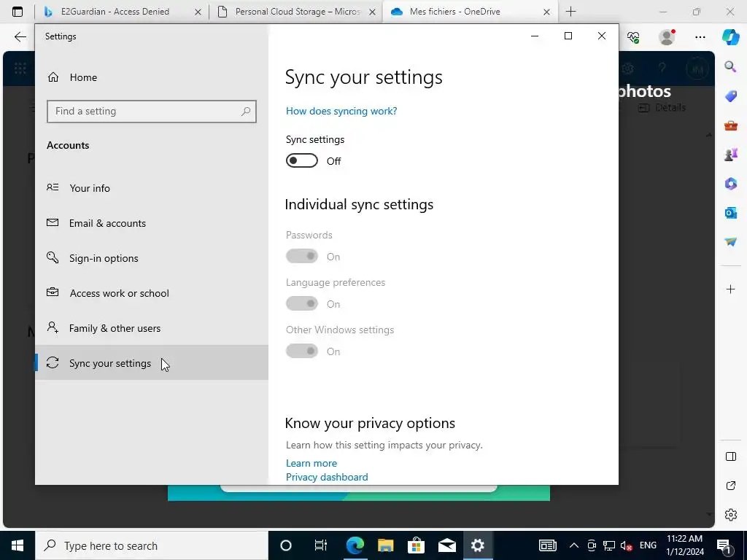Viewport: 747px width, 560px height.
Task: Select Sync your settings sidebar item
Action: pos(152,363)
